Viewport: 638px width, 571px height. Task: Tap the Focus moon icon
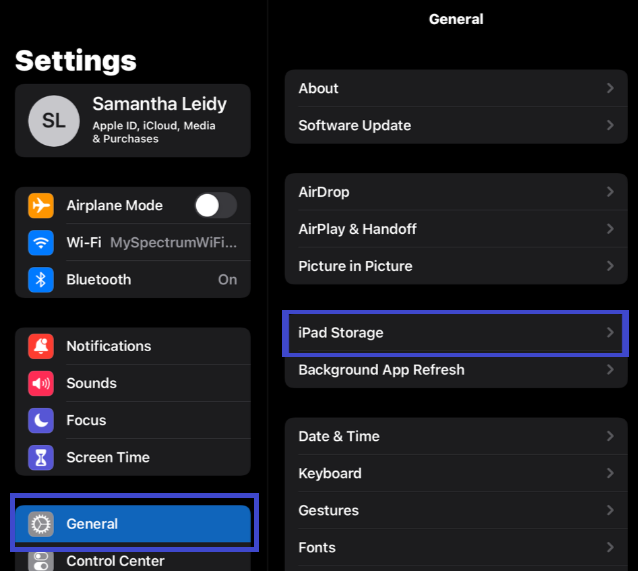coord(41,420)
